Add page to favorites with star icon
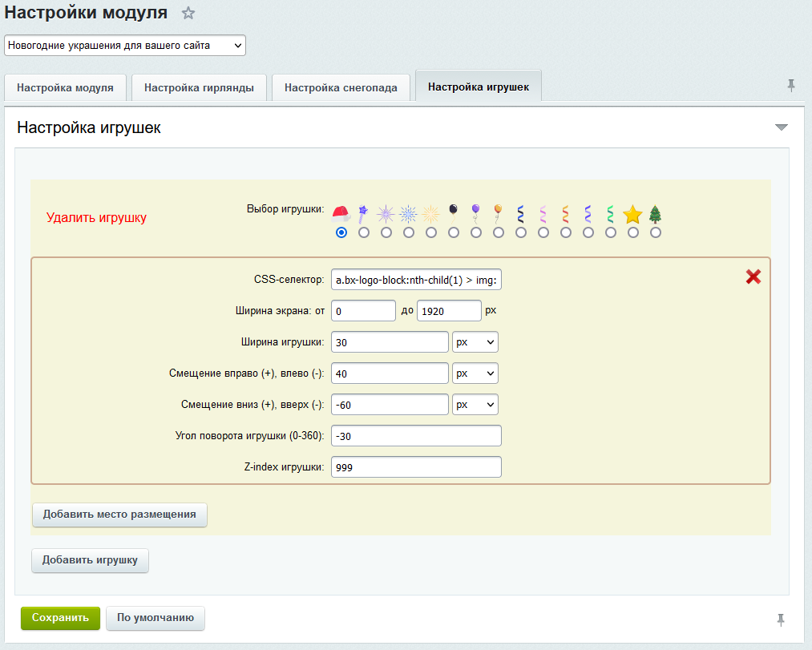This screenshot has width=812, height=650. click(188, 13)
